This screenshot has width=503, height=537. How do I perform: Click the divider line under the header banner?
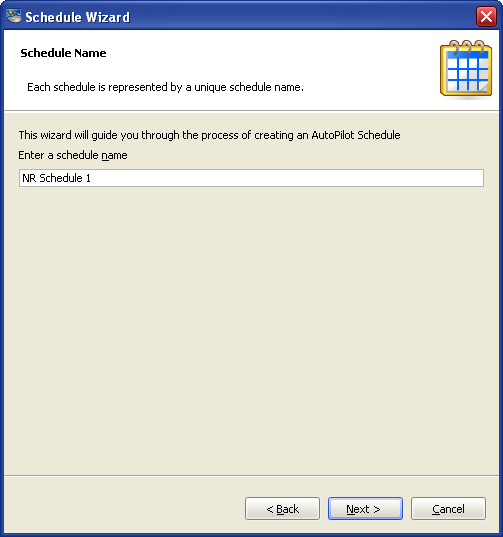click(x=251, y=110)
